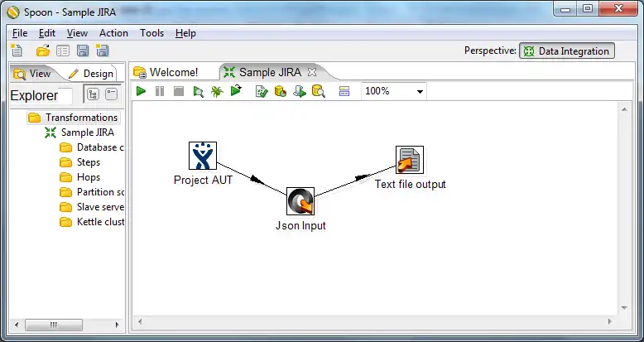This screenshot has width=644, height=342.
Task: Click the Explore repository icon
Action: (63, 51)
